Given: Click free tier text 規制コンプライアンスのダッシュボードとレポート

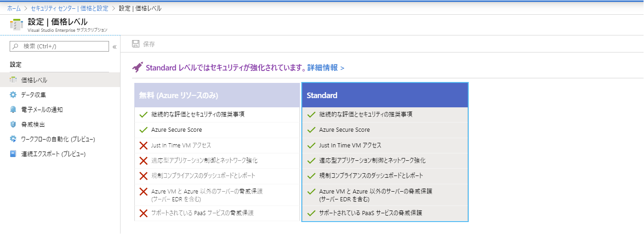Looking at the screenshot, I should (x=203, y=175).
